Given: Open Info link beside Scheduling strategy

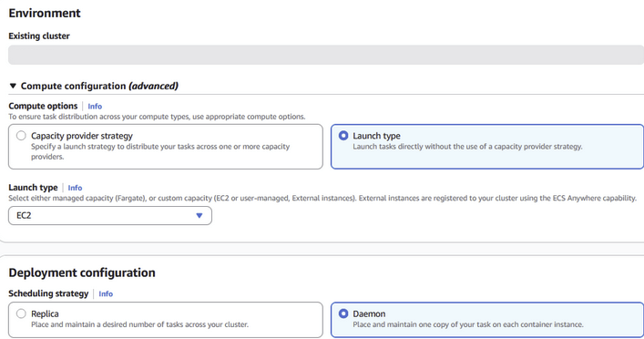Looking at the screenshot, I should click(106, 293).
